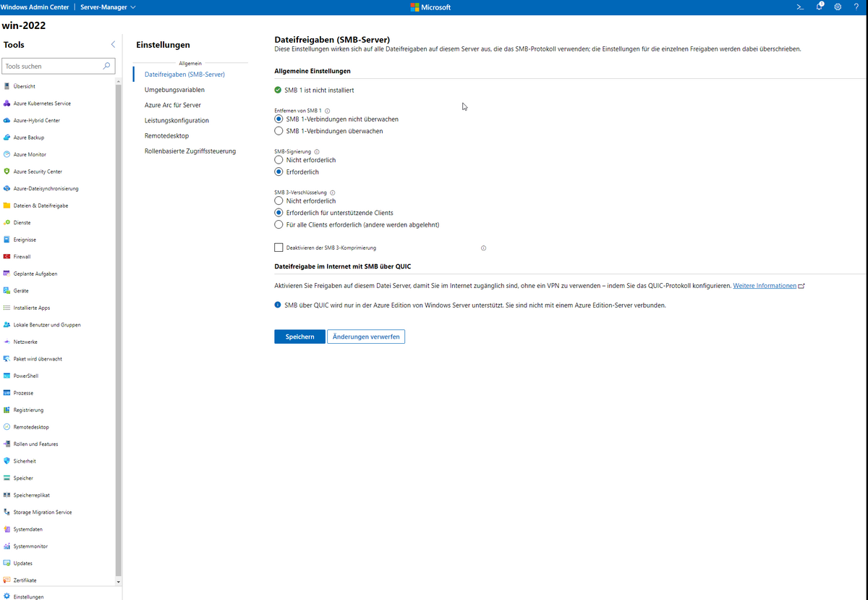Open the Weitere Informationen link
Viewport: 868px width, 600px height.
coord(764,285)
